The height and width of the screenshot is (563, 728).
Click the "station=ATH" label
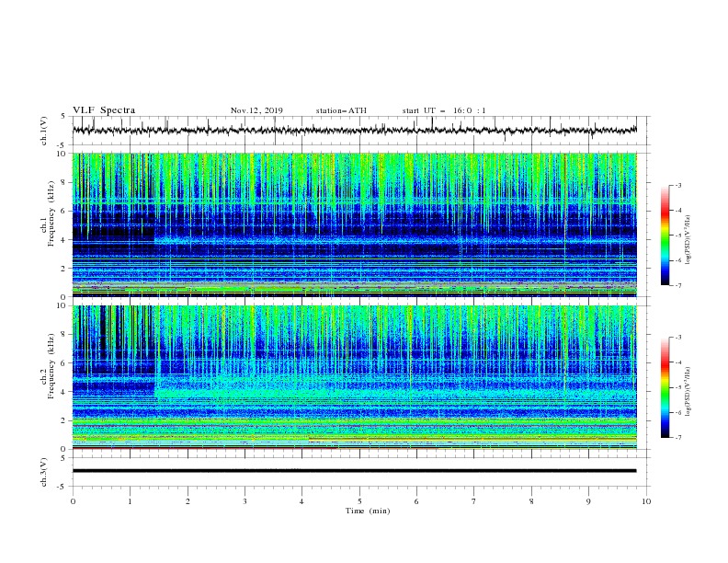tap(341, 110)
